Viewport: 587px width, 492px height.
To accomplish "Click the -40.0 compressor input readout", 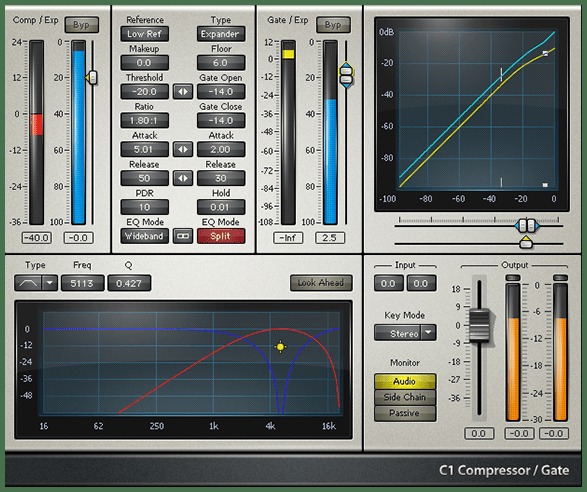I will (x=37, y=238).
